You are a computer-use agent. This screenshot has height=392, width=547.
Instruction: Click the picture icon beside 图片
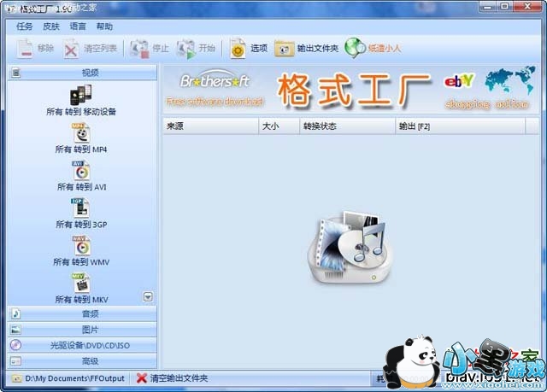tap(15, 330)
